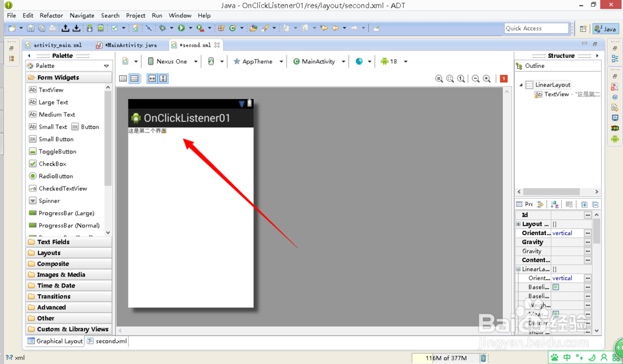Click the Run green play button
This screenshot has height=364, width=623.
click(181, 28)
